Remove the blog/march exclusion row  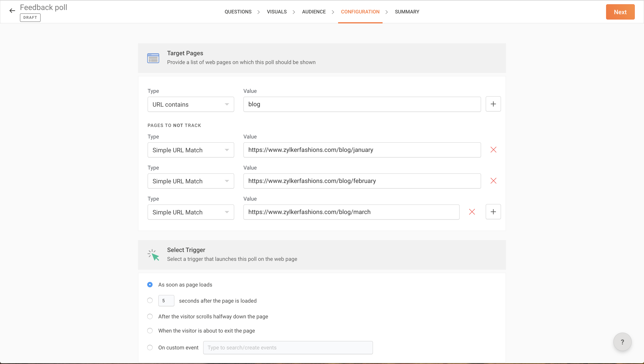pyautogui.click(x=472, y=212)
